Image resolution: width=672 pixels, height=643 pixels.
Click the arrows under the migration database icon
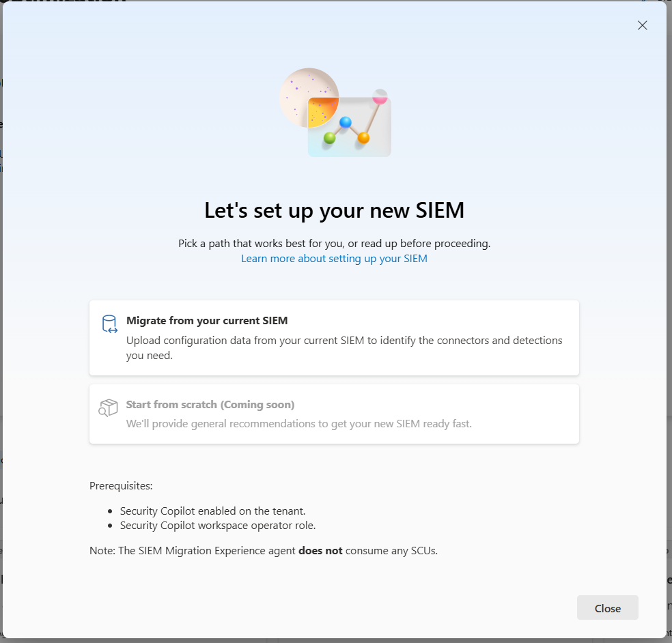(113, 330)
